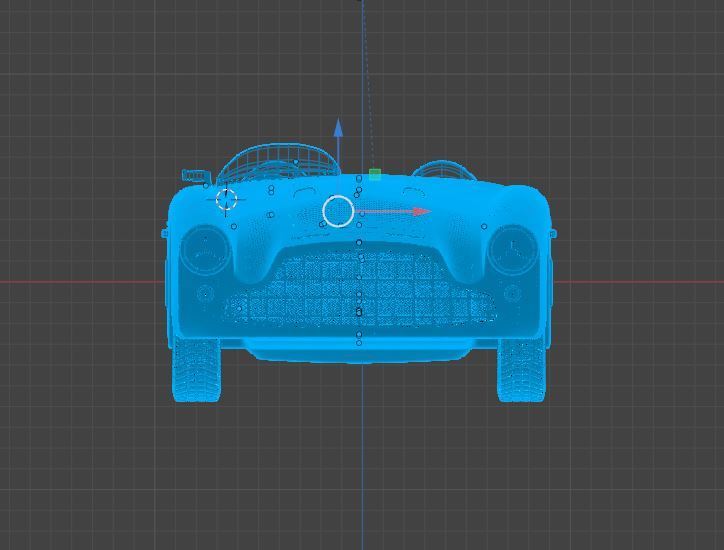Select the empty circle near the right fender
Screen dimensions: 724x550
(484, 226)
